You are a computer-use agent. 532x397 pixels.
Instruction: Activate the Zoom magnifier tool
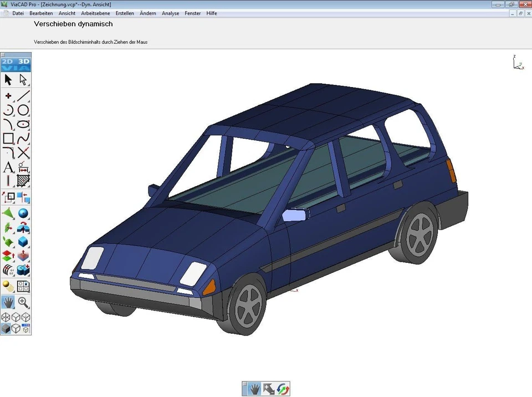23,302
